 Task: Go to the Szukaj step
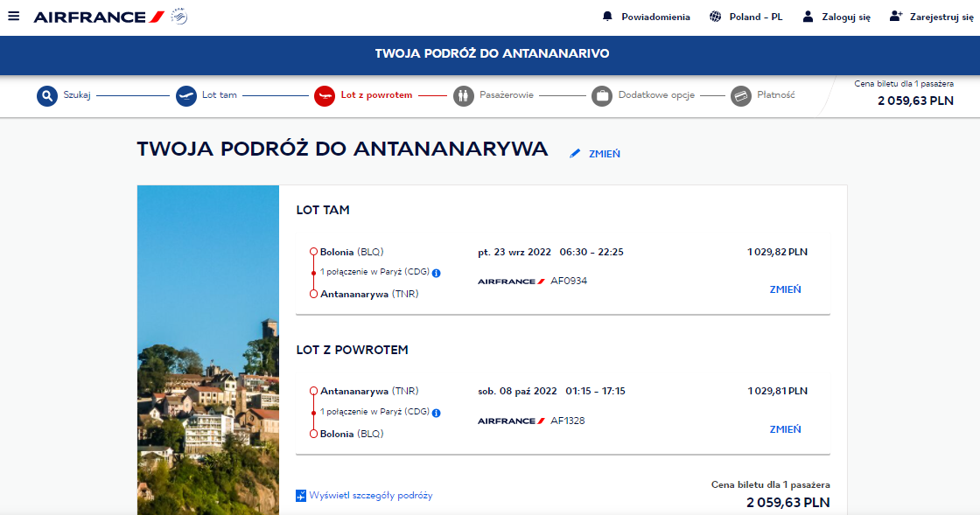(x=77, y=95)
